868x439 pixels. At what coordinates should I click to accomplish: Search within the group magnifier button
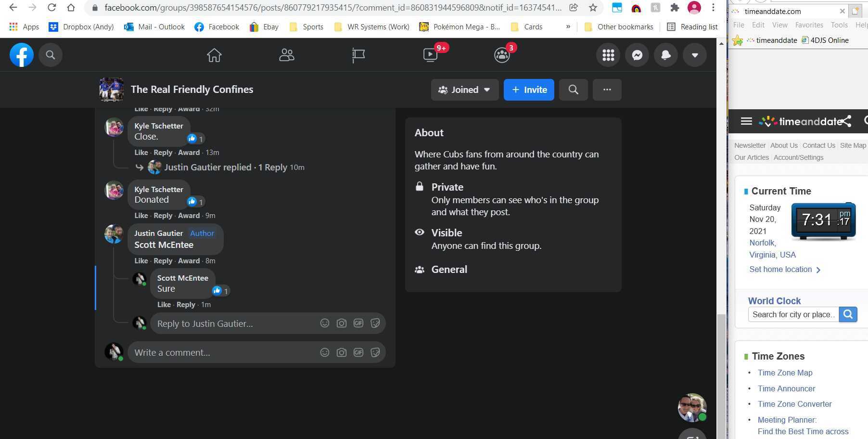click(573, 90)
